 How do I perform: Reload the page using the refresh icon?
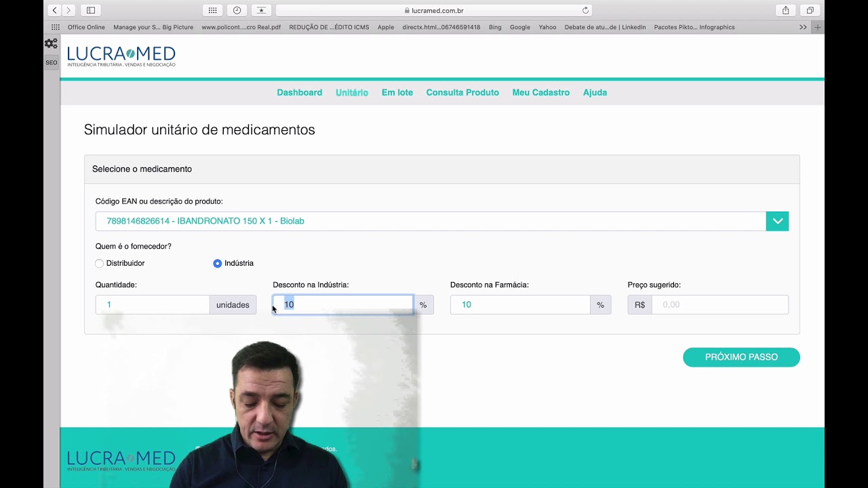[x=585, y=10]
